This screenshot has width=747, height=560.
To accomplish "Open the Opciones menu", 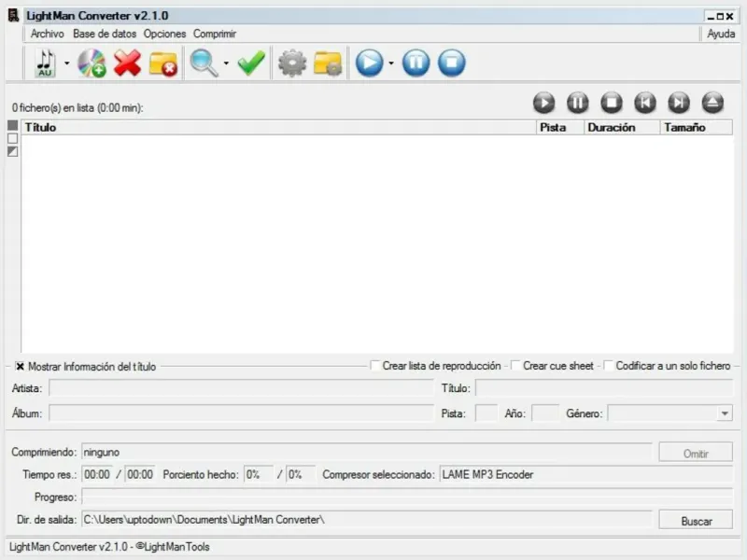I will tap(165, 34).
